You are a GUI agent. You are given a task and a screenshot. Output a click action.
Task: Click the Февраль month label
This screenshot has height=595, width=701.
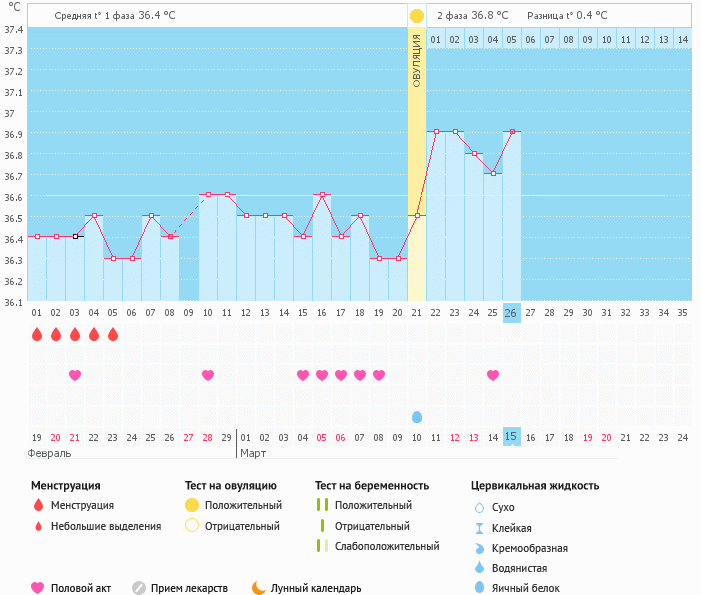click(50, 453)
